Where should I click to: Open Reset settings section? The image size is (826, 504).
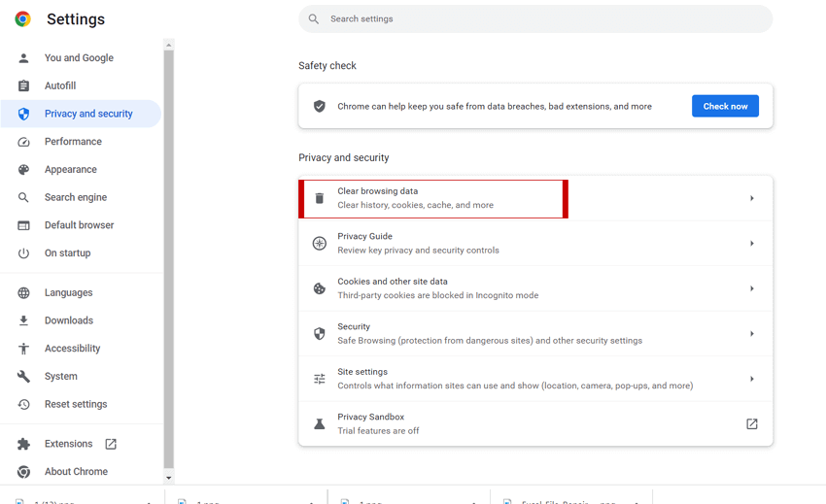tap(81, 404)
